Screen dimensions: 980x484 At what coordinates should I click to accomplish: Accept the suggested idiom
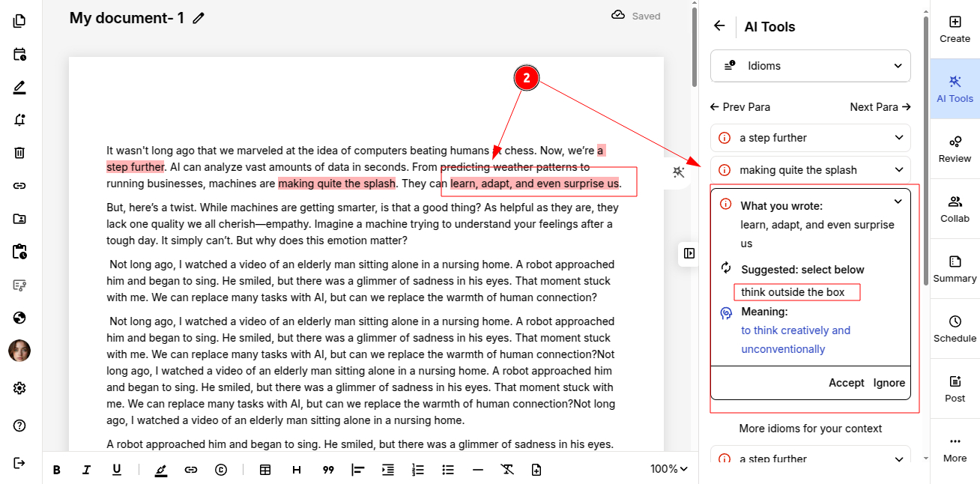[x=846, y=383]
